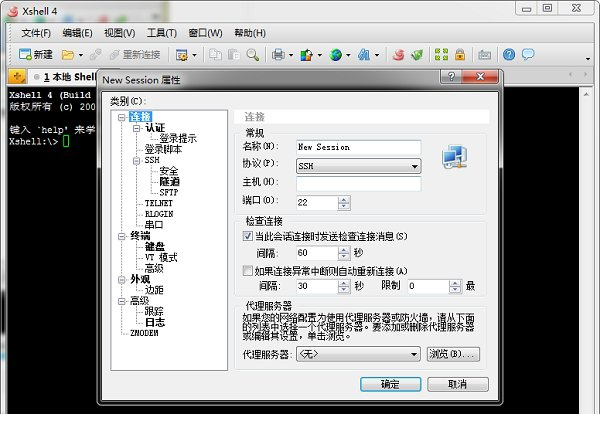Image resolution: width=600 pixels, height=430 pixels.
Task: Click the add new tab yellow plus icon
Action: (x=17, y=77)
